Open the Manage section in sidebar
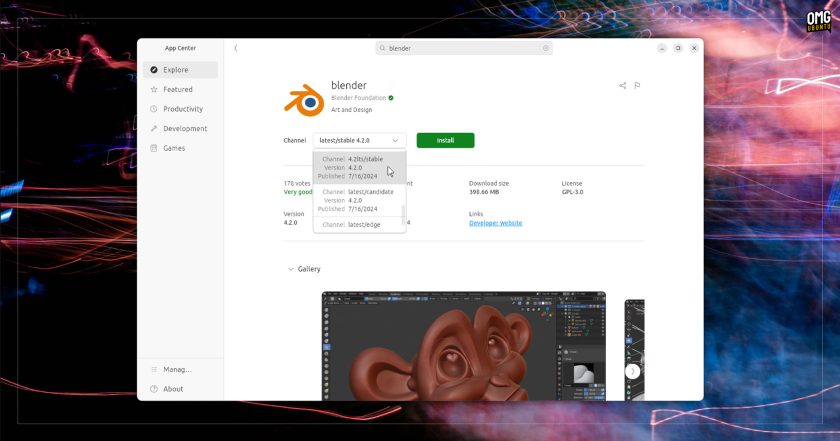The image size is (840, 441). click(x=181, y=369)
